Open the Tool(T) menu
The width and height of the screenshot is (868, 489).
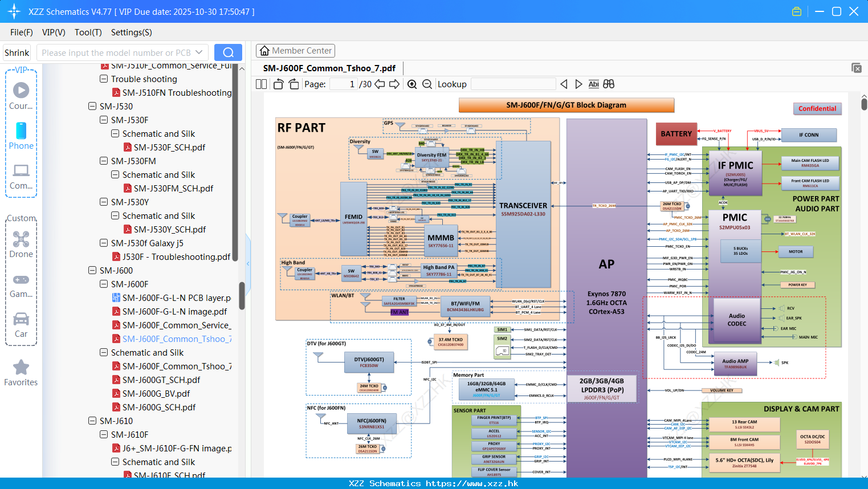click(x=88, y=32)
